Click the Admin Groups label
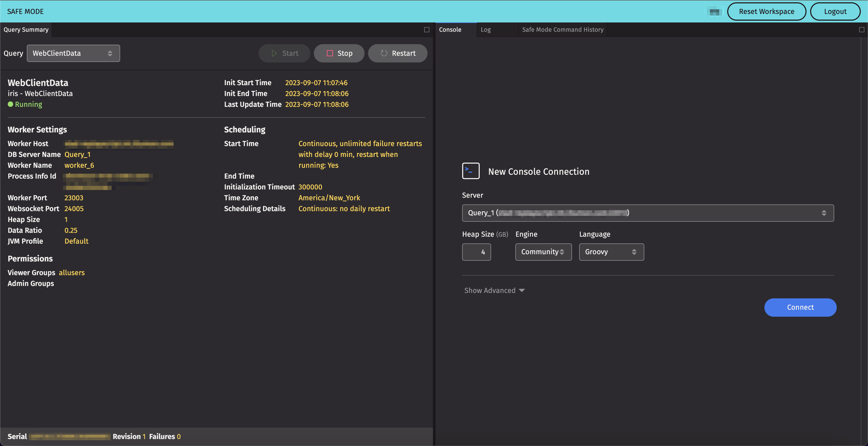This screenshot has height=446, width=868. pyautogui.click(x=31, y=283)
